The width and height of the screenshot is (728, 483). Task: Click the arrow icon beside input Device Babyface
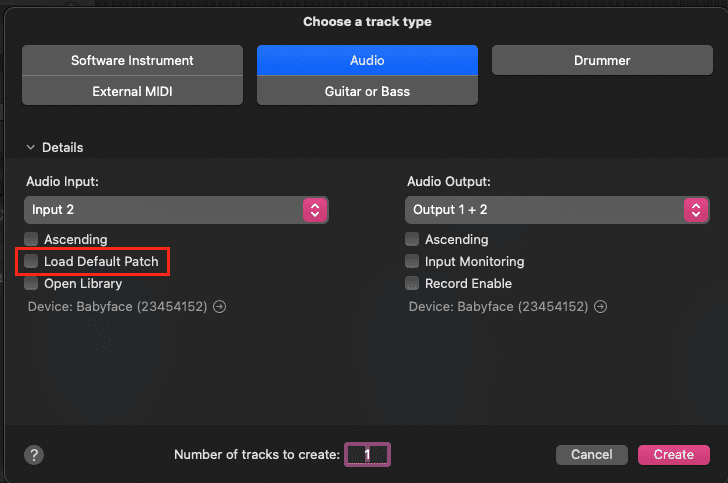pyautogui.click(x=220, y=307)
